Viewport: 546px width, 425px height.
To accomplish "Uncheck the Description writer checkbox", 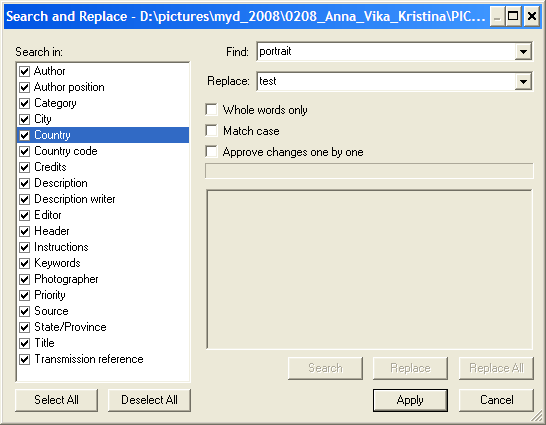I will coord(24,199).
